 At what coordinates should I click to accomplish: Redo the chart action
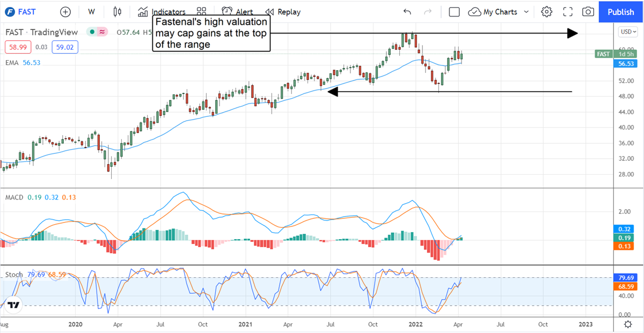(428, 12)
